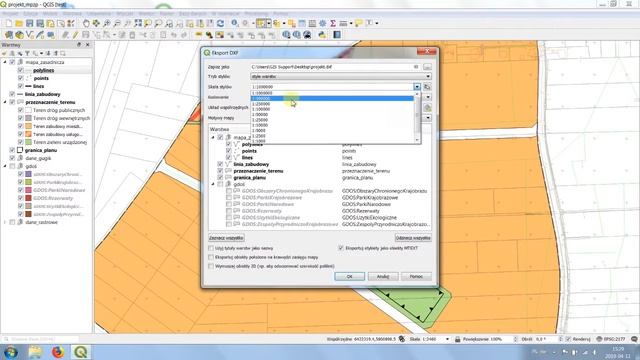Viewport: 640px width, 360px height.
Task: Click the Windows Start button
Action: pos(11,352)
